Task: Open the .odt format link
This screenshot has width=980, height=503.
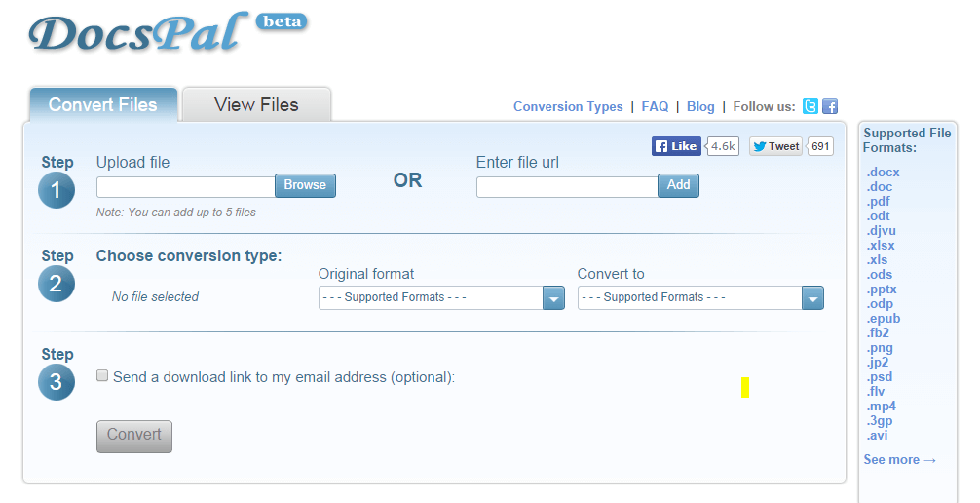Action: [878, 215]
